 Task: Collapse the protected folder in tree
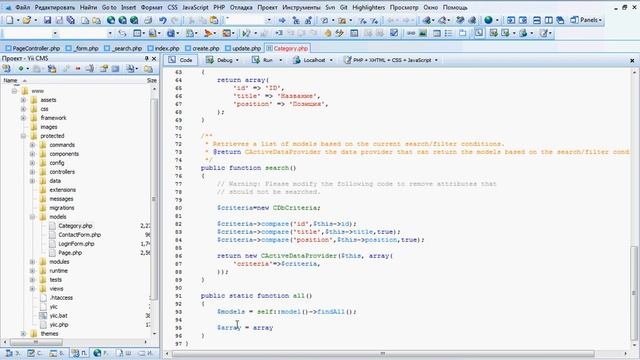pyautogui.click(x=23, y=136)
